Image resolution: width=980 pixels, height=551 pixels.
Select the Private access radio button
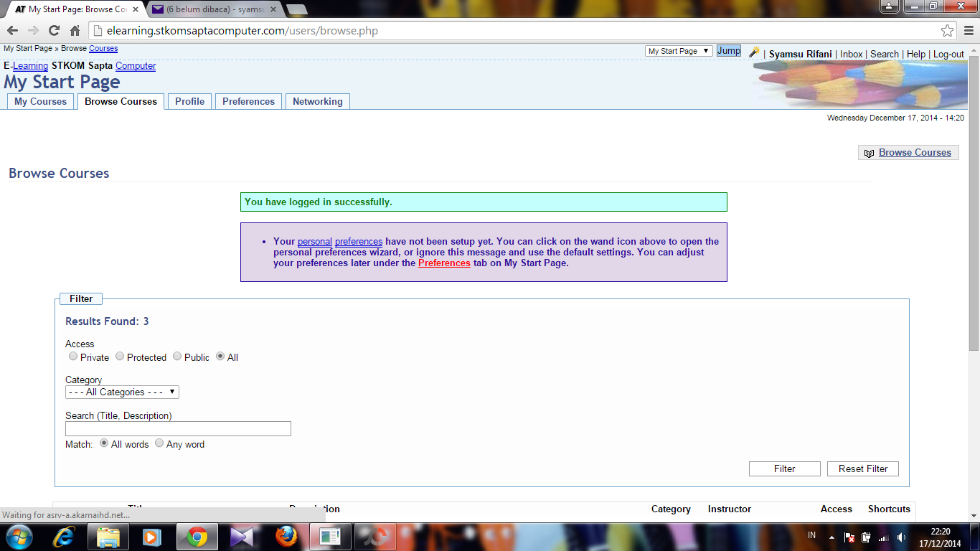[72, 356]
